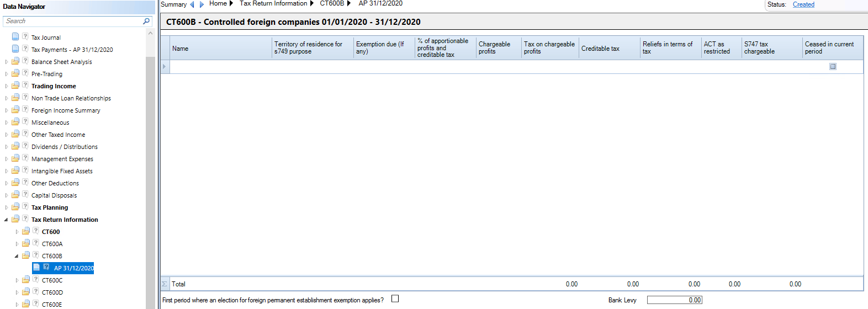Go to next page with right arrow
Image resolution: width=868 pixels, height=309 pixels.
tap(202, 4)
